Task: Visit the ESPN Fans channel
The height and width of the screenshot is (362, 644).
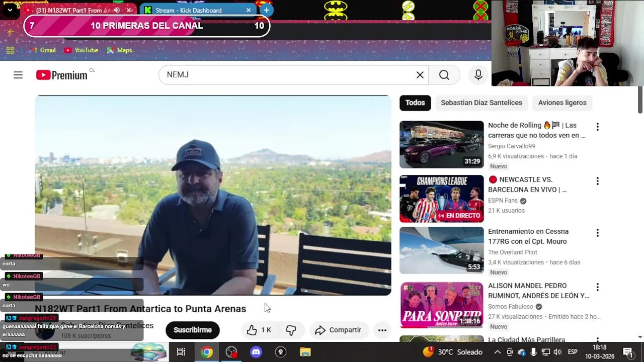Action: [x=503, y=201]
